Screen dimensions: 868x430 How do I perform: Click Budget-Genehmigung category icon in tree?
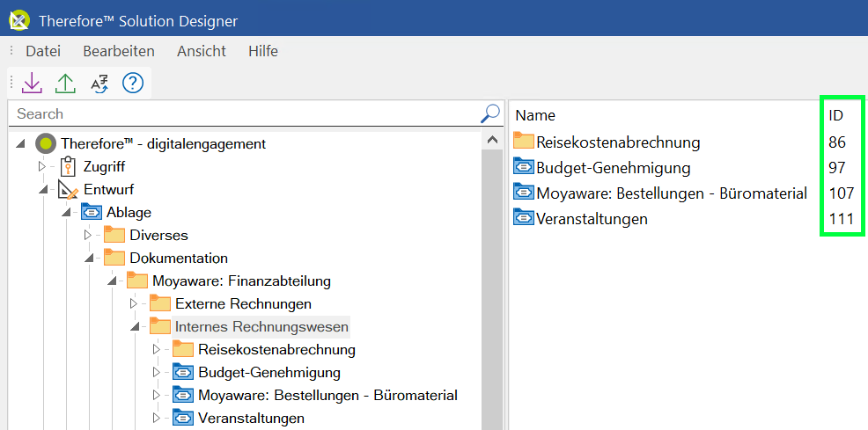pos(183,372)
